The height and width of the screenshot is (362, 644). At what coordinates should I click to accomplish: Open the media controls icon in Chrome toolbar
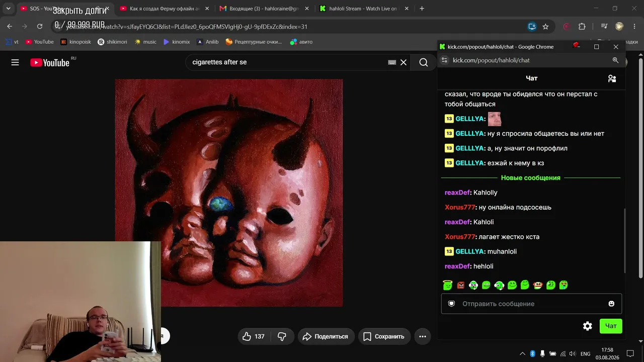point(604,27)
